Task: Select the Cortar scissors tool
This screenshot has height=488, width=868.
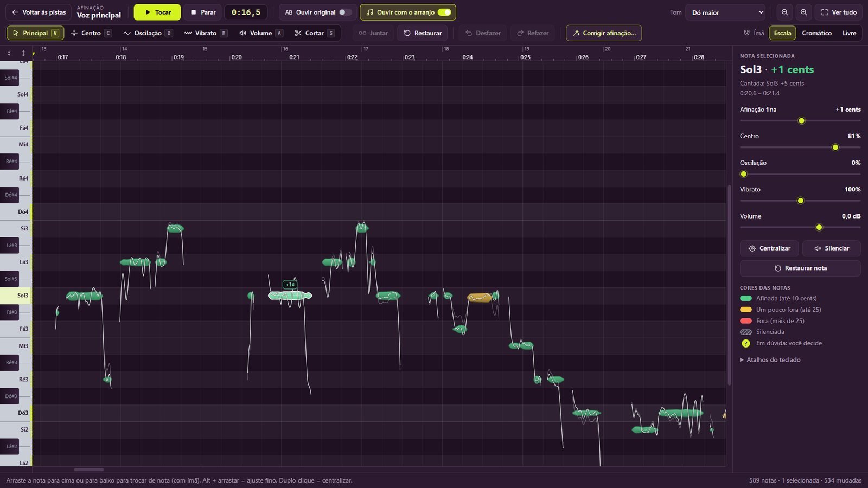Action: pos(315,33)
